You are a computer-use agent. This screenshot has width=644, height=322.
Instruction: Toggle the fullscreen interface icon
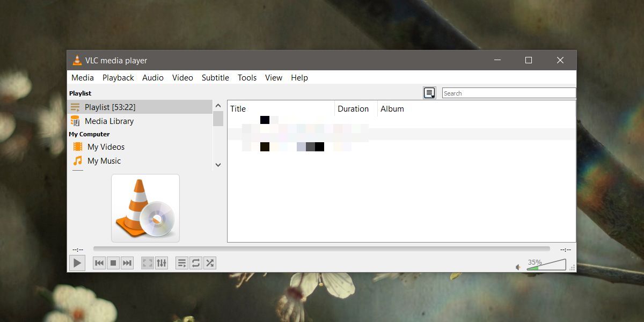click(x=147, y=263)
